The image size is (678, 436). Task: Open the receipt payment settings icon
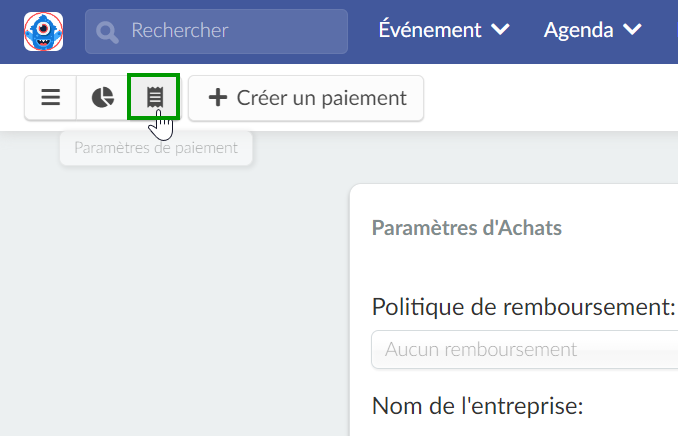(x=154, y=97)
